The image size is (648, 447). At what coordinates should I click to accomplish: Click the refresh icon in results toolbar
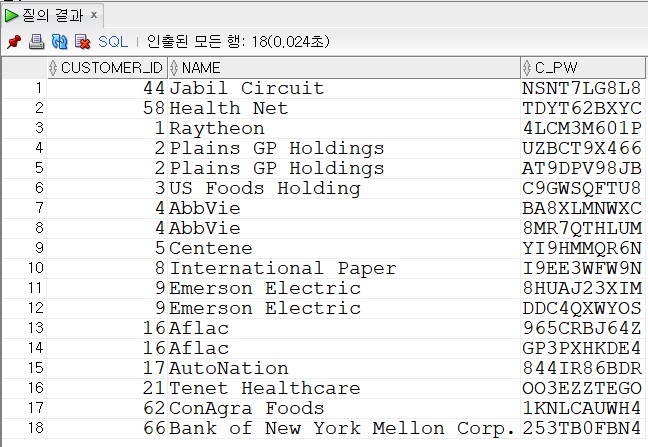pos(60,41)
